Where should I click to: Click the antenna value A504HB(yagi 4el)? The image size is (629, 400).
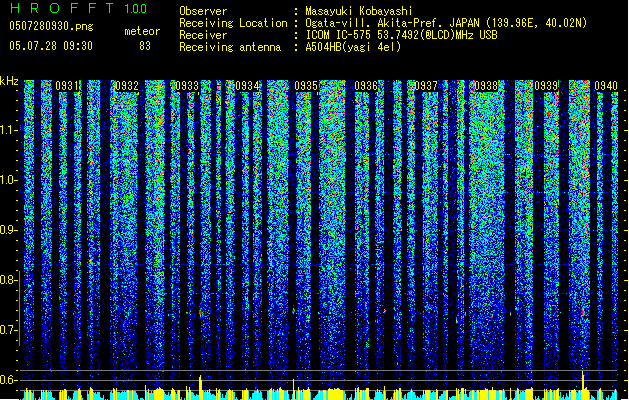(353, 47)
